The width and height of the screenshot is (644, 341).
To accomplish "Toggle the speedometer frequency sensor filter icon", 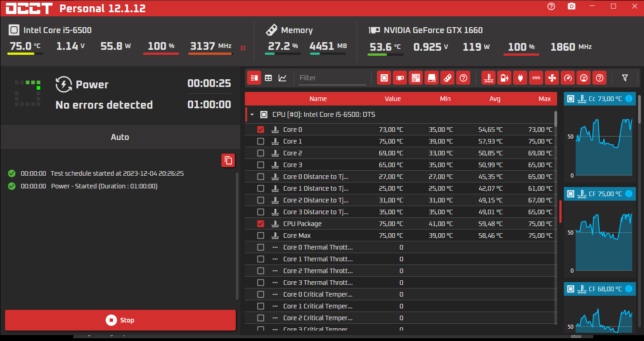I will tap(568, 78).
